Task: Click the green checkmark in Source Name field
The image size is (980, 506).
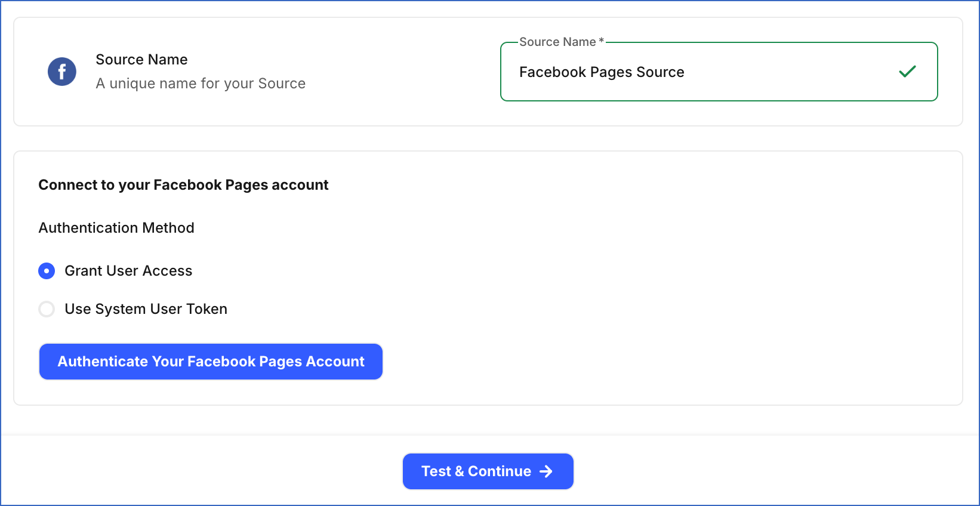Action: [907, 72]
